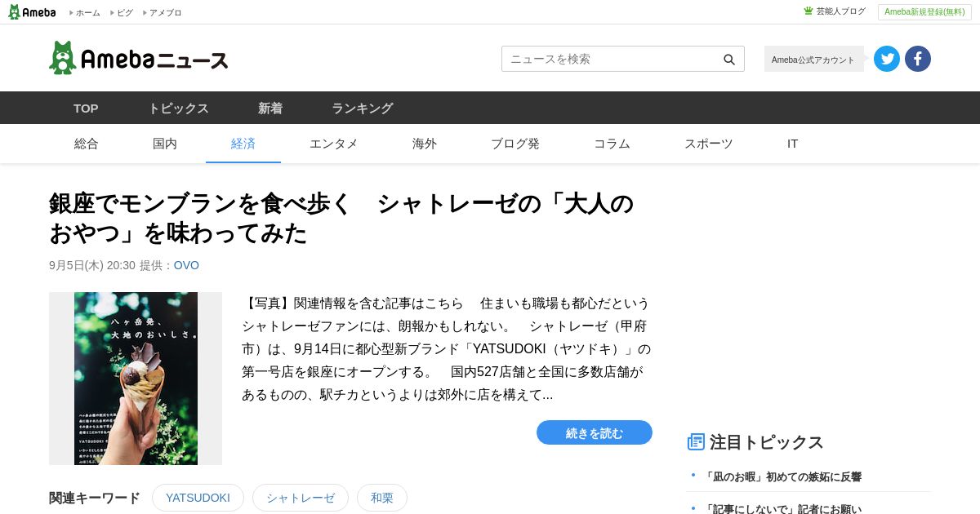Open the official Facebook account icon

coord(918,59)
